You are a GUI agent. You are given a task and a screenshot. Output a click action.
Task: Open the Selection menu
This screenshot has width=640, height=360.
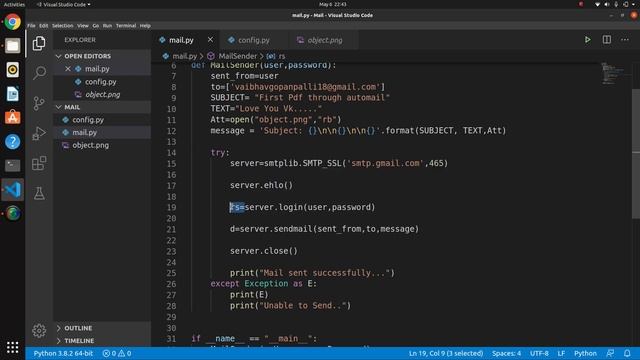click(62, 26)
